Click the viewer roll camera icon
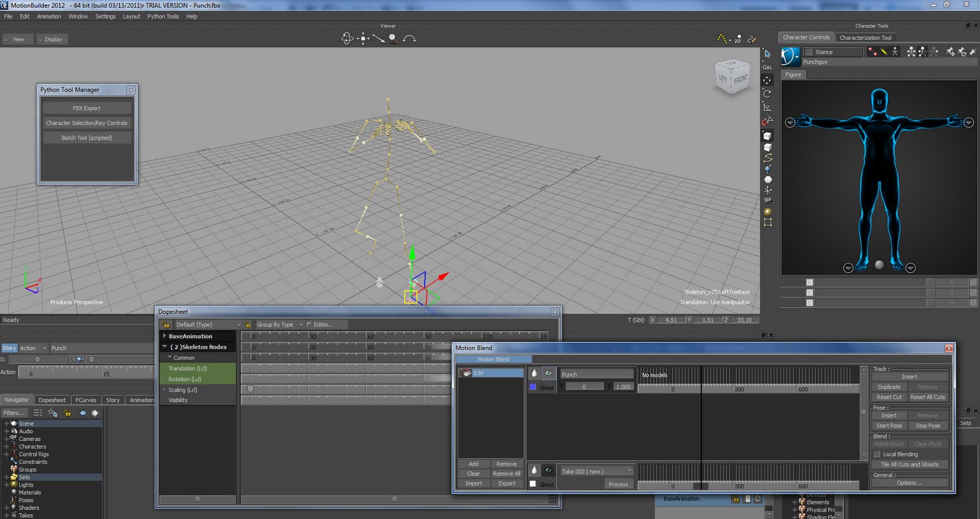Viewport: 980px width, 519px height. coord(409,39)
